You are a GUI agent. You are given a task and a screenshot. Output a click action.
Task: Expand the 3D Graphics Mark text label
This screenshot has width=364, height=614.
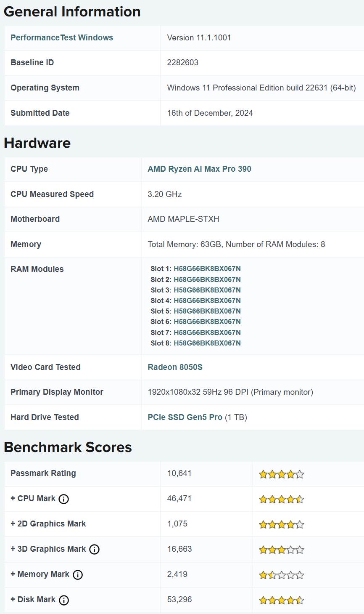tap(48, 549)
